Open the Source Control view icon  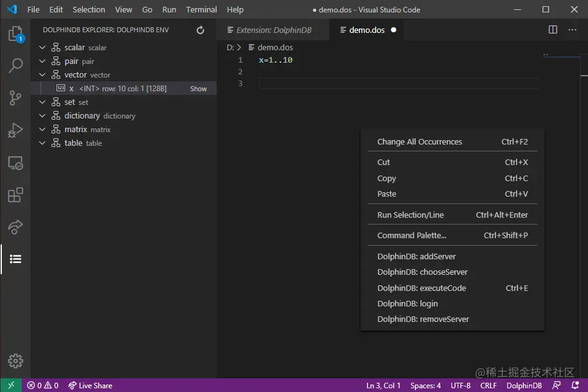pos(16,98)
